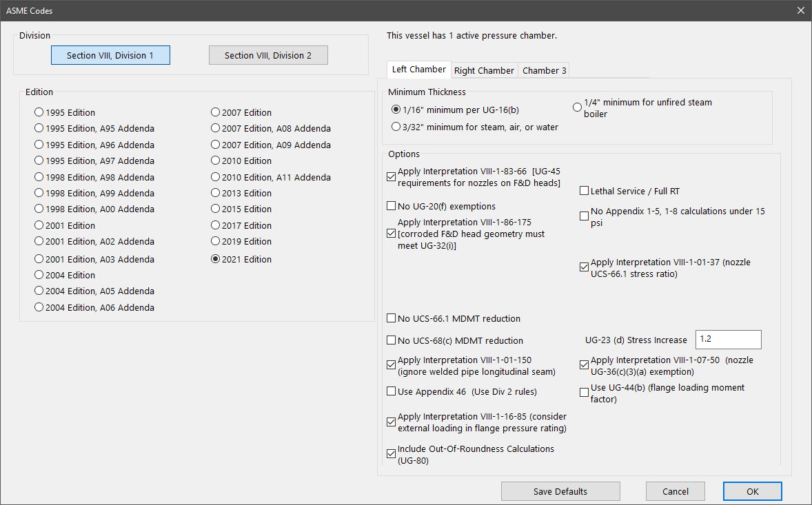Click Save Defaults button
Image resolution: width=812 pixels, height=505 pixels.
[x=560, y=491]
